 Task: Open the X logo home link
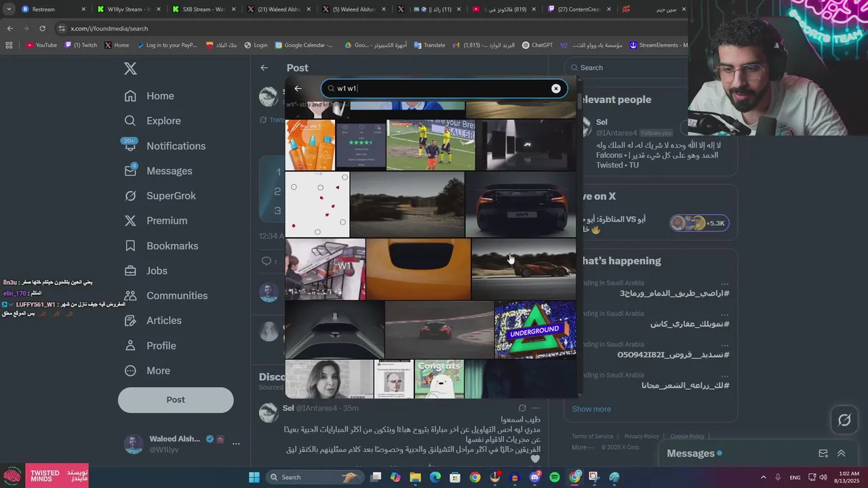click(130, 68)
